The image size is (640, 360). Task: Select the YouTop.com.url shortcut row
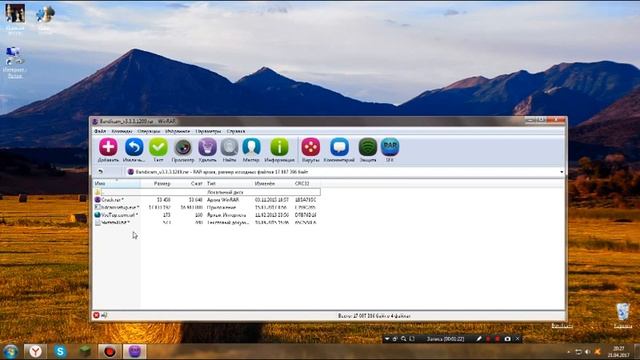click(x=207, y=215)
